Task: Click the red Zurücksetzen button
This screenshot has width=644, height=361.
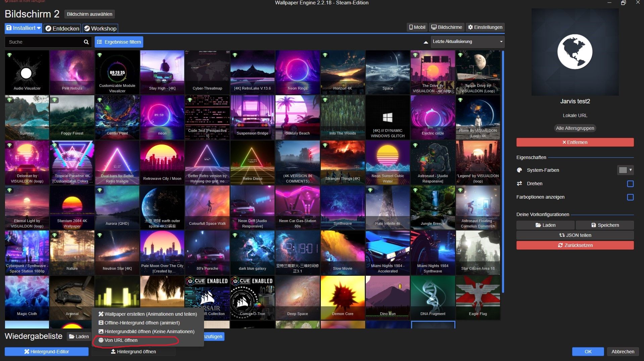Action: [575, 245]
